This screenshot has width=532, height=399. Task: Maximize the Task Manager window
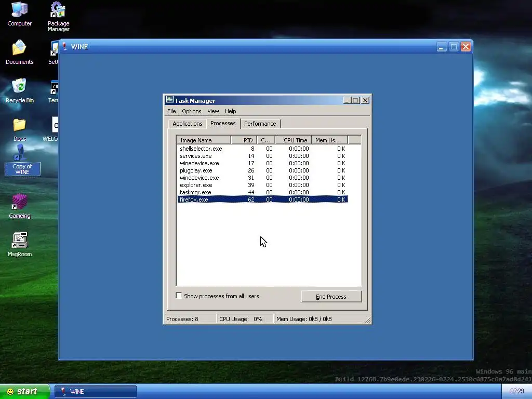click(355, 100)
